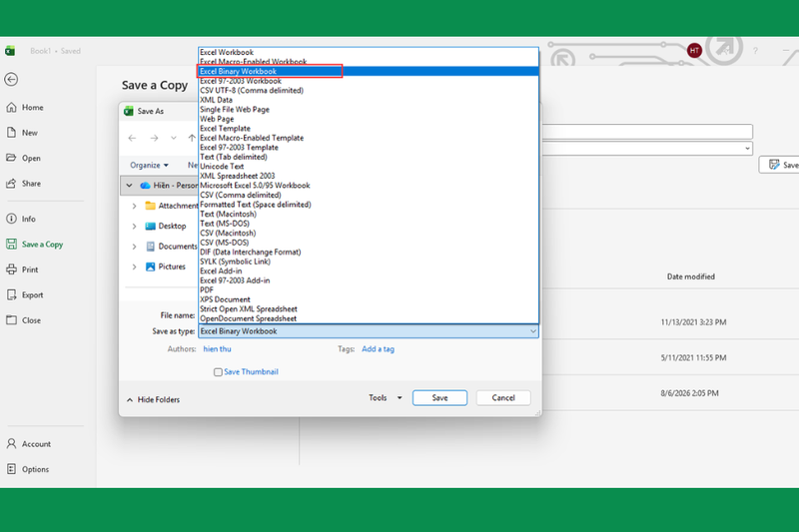
Task: Collapse the Hiền - Personal OneDrive node
Action: (130, 186)
